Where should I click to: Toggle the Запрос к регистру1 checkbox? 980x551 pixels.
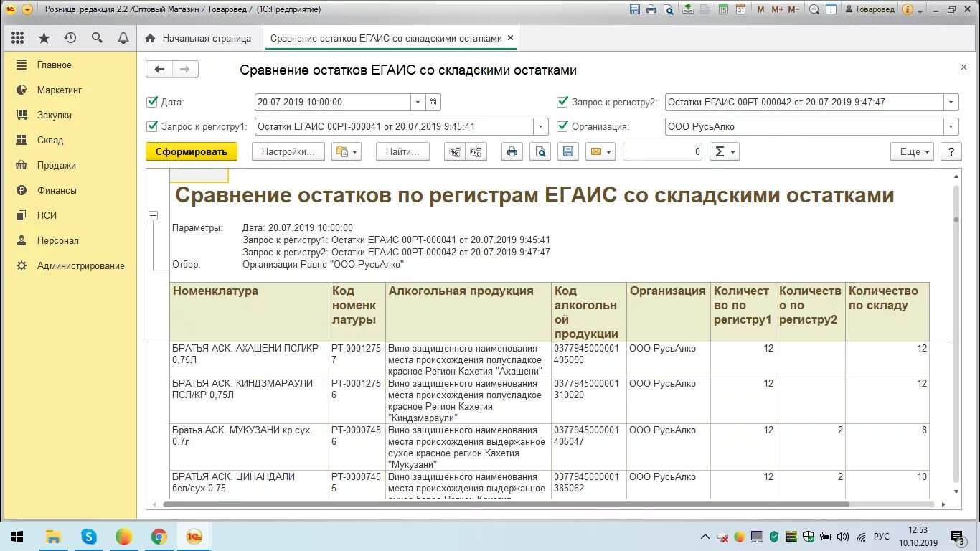[x=151, y=126]
